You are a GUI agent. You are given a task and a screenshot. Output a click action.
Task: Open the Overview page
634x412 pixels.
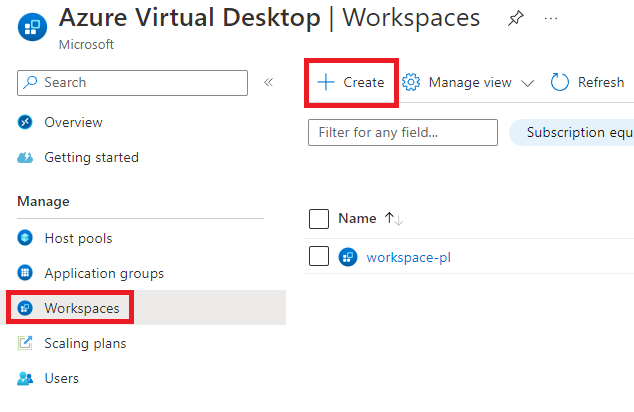pos(73,122)
